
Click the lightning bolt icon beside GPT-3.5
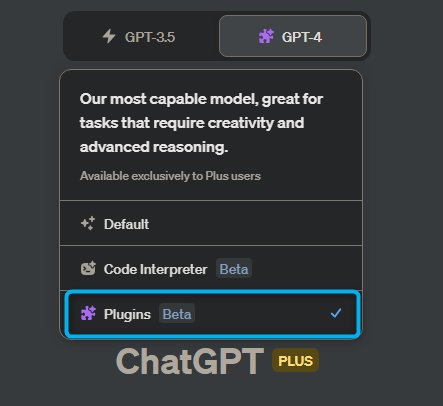109,36
